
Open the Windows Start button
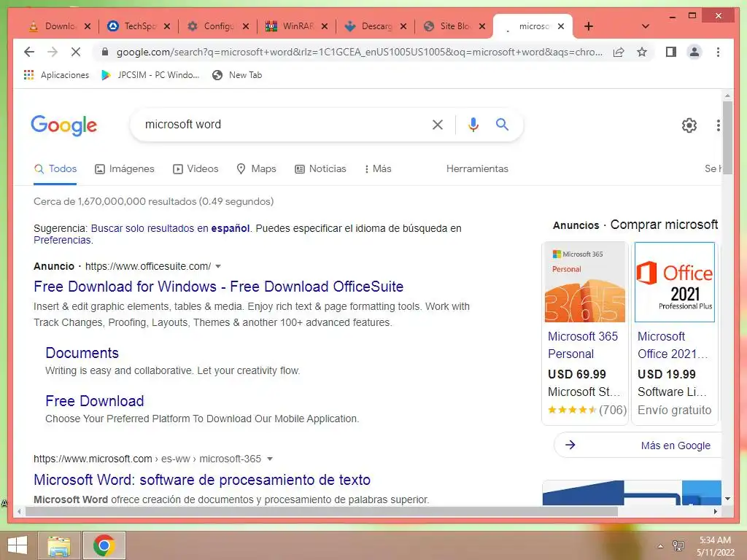coord(18,545)
